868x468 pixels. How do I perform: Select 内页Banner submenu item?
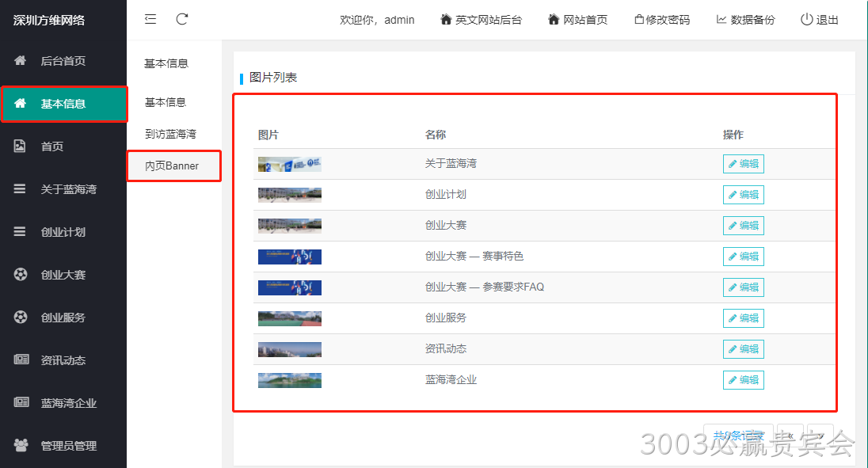[172, 166]
